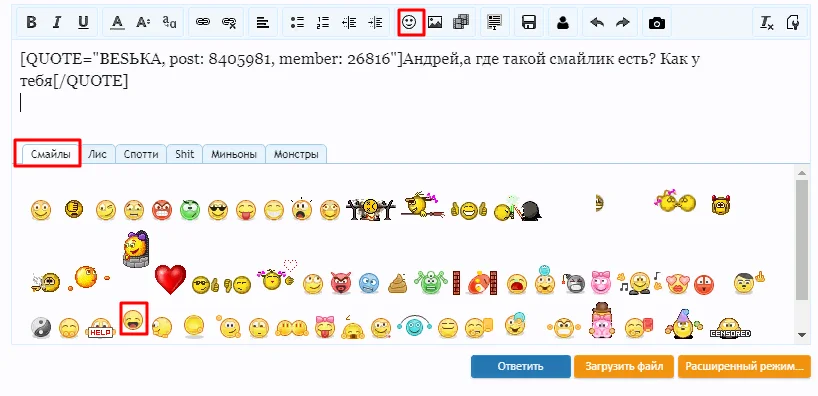Save the draft with floppy icon
This screenshot has height=396, width=818.
pos(529,22)
